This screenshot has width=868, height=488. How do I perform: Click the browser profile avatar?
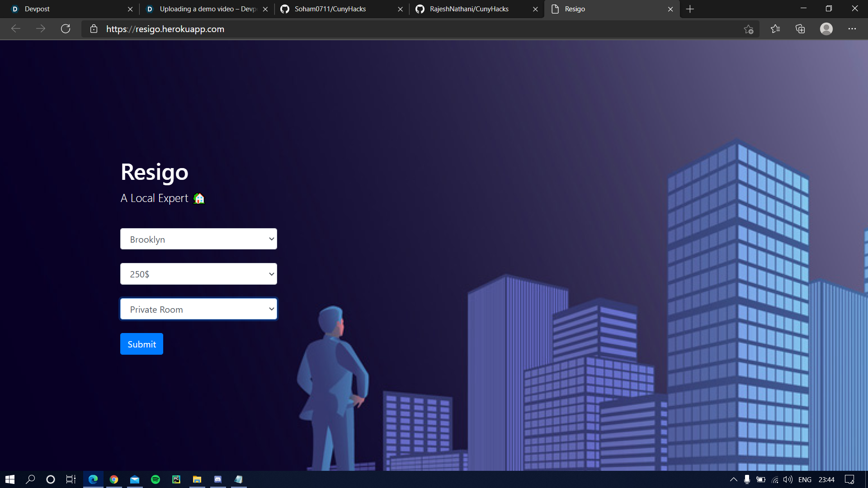coord(826,29)
